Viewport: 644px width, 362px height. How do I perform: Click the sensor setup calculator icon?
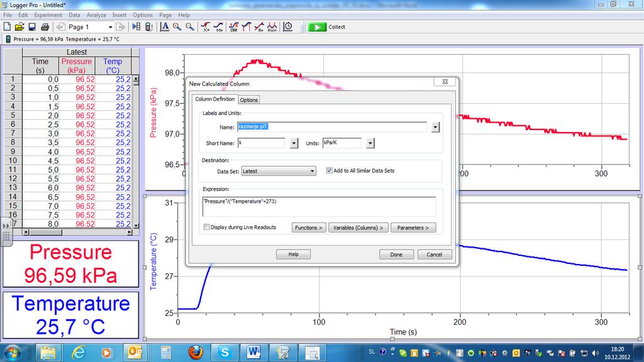(x=148, y=26)
